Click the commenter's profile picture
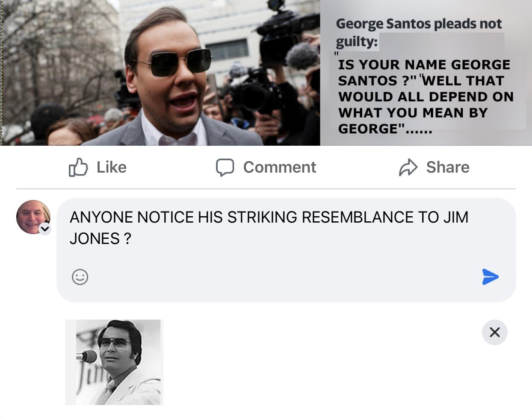The height and width of the screenshot is (417, 532). [33, 217]
